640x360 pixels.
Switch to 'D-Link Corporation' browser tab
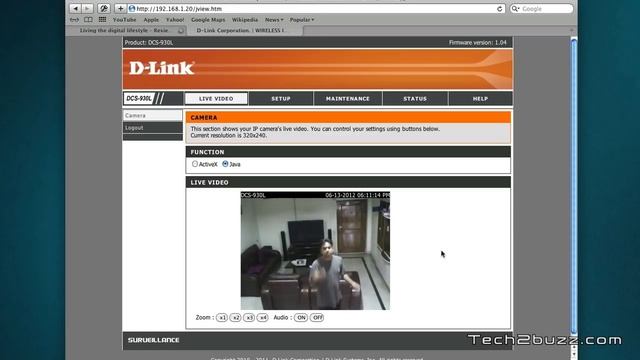pyautogui.click(x=245, y=31)
